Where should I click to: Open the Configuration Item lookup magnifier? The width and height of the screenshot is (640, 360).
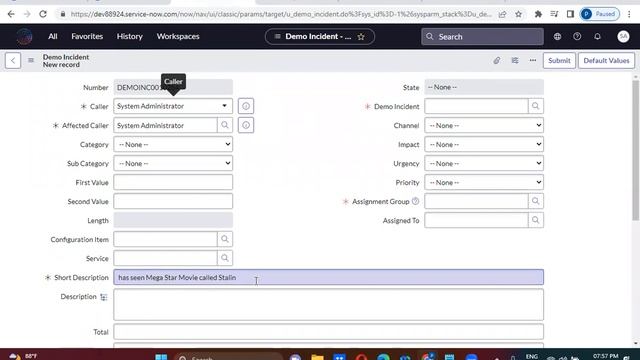(225, 239)
